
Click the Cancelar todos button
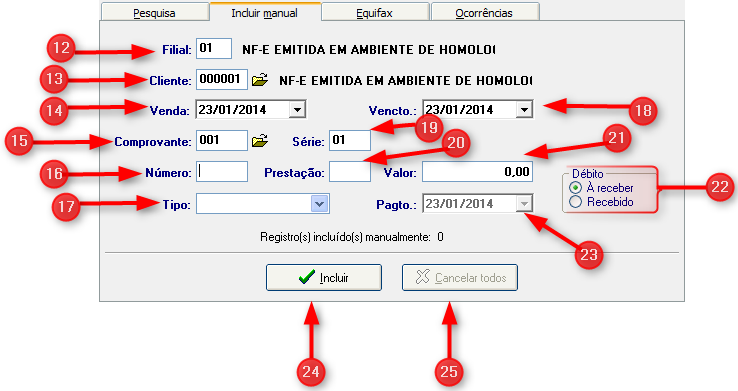coord(460,278)
